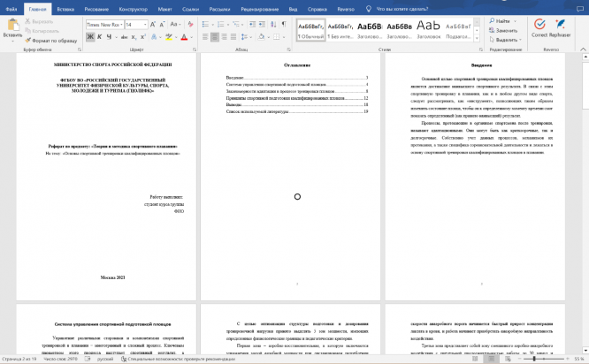Click the Replace (Заменить) button
The width and height of the screenshot is (589, 364).
pos(503,30)
